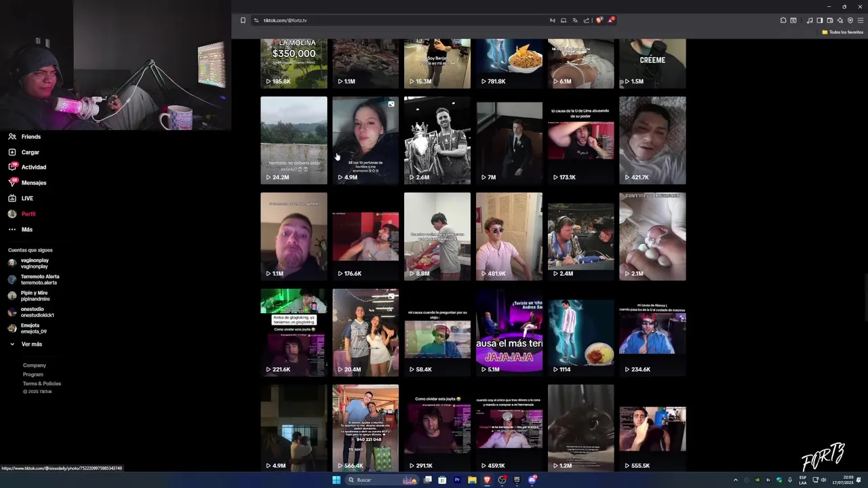Open the video with 234.6K views
868x488 pixels.
click(652, 333)
